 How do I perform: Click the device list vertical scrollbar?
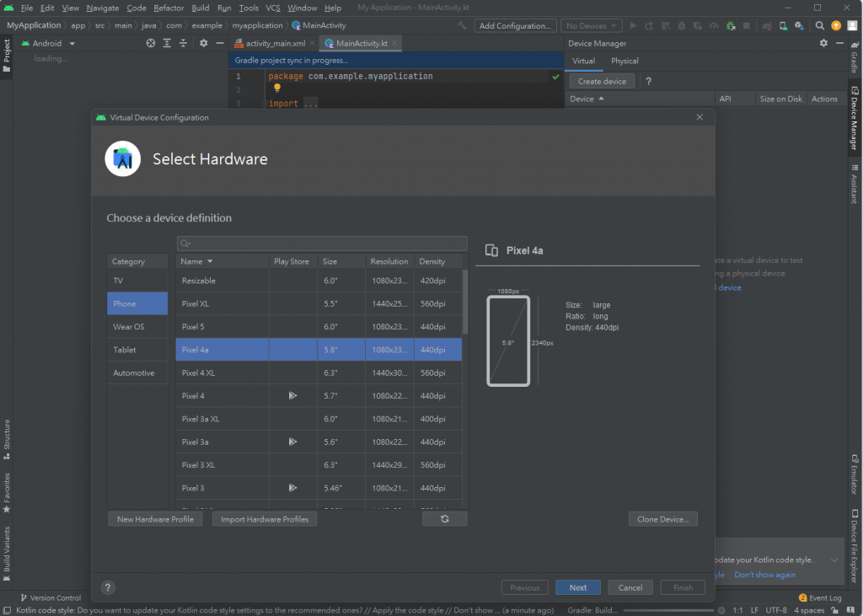[x=465, y=302]
